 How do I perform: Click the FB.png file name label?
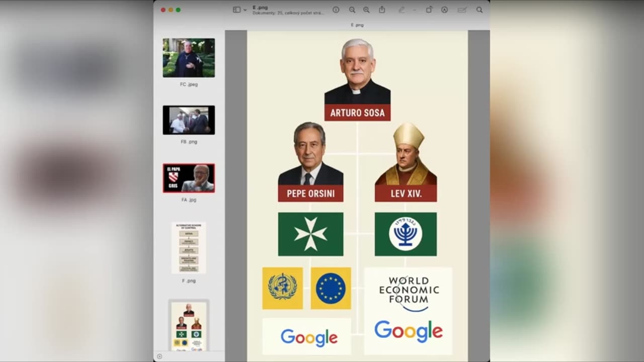pyautogui.click(x=189, y=142)
